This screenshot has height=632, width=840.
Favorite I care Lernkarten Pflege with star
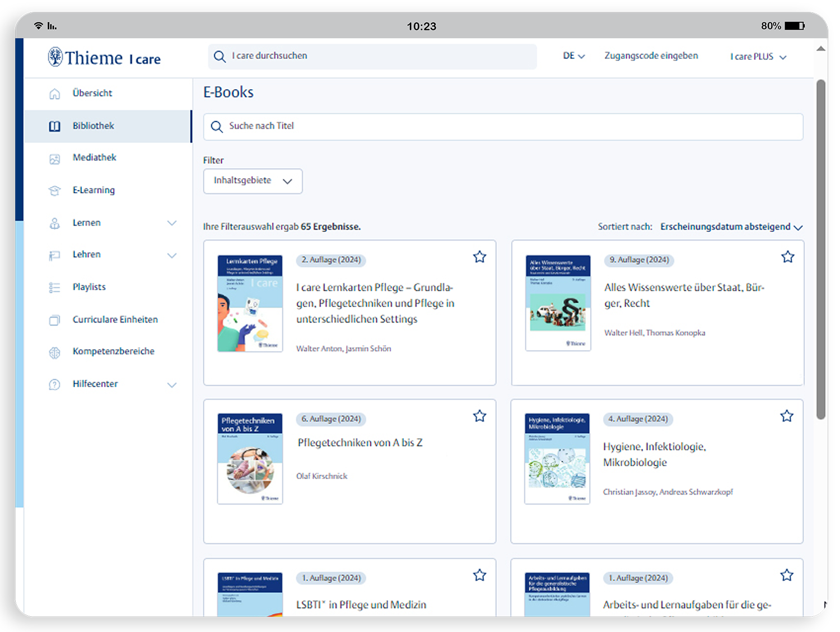coord(480,257)
